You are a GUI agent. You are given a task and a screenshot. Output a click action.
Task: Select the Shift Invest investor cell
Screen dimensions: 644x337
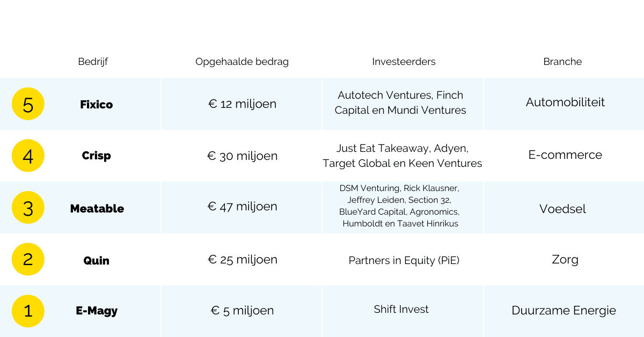pyautogui.click(x=401, y=309)
